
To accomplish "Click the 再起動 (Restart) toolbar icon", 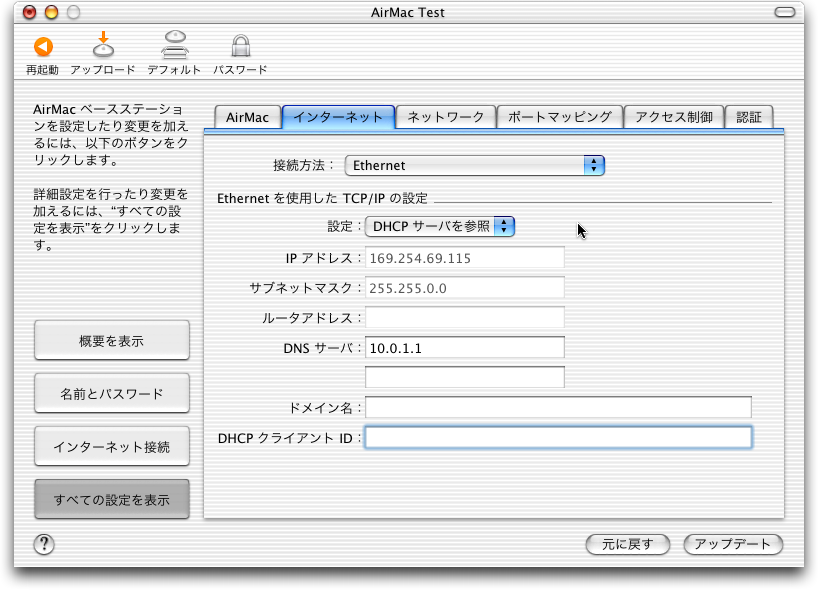I will [42, 47].
